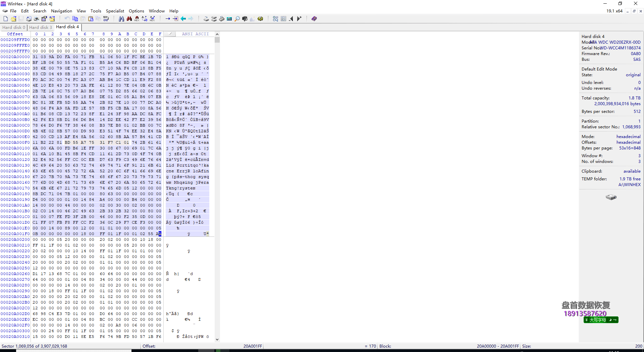Navigate forward with the pale right arrow
The width and height of the screenshot is (644, 352).
point(191,19)
